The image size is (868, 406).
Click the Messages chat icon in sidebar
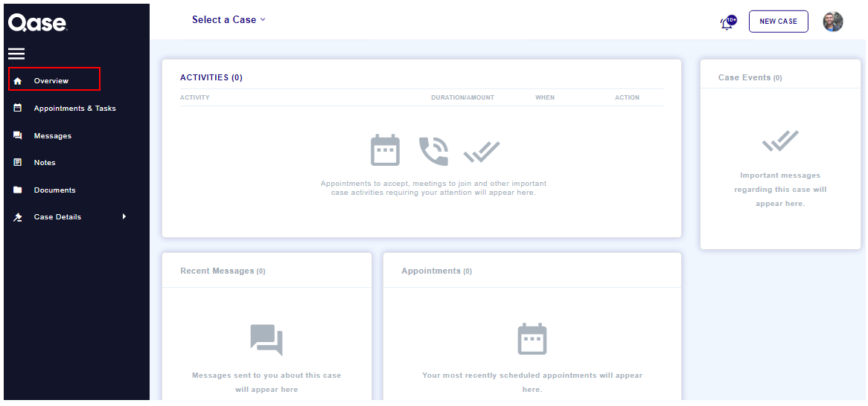18,135
